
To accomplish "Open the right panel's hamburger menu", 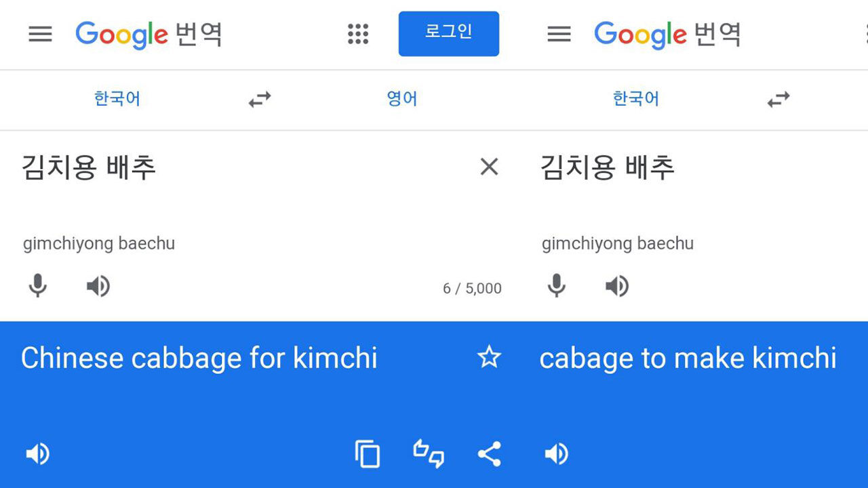I will click(x=559, y=34).
